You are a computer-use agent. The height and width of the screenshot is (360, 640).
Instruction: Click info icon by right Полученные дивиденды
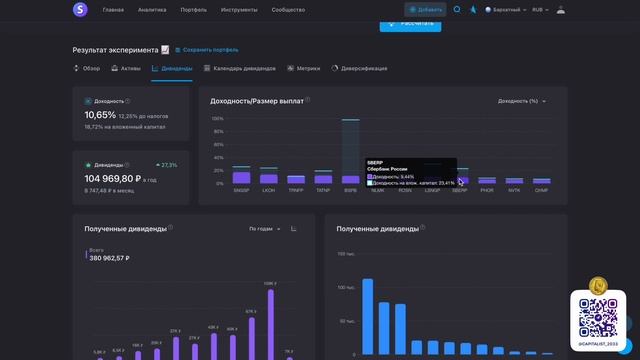(x=423, y=228)
